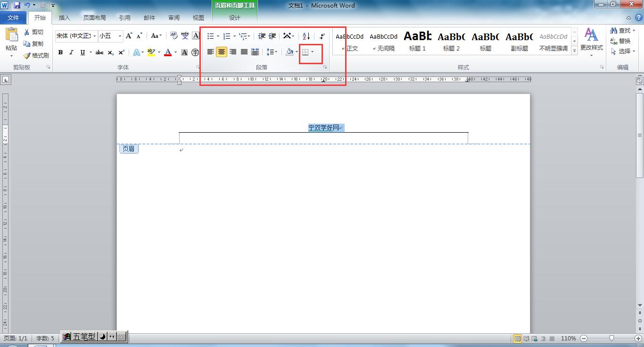Switch to the 插入 (Insert) tab
This screenshot has width=644, height=347.
(x=64, y=18)
